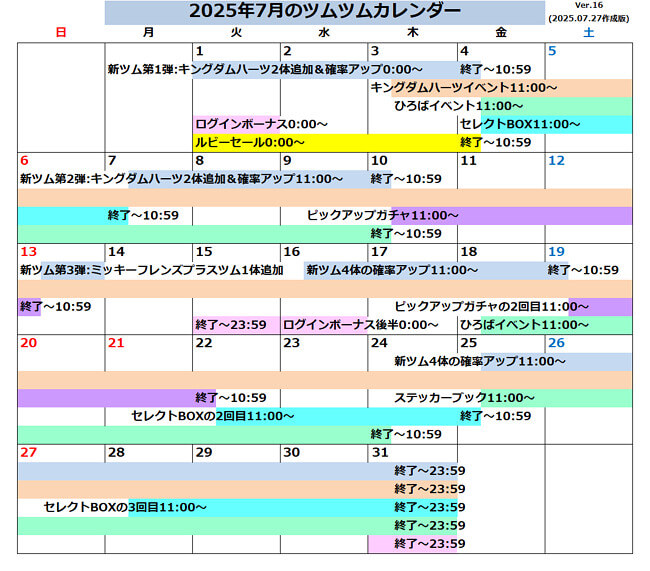Select date 31 in the last week
The image size is (650, 571).
tap(378, 453)
